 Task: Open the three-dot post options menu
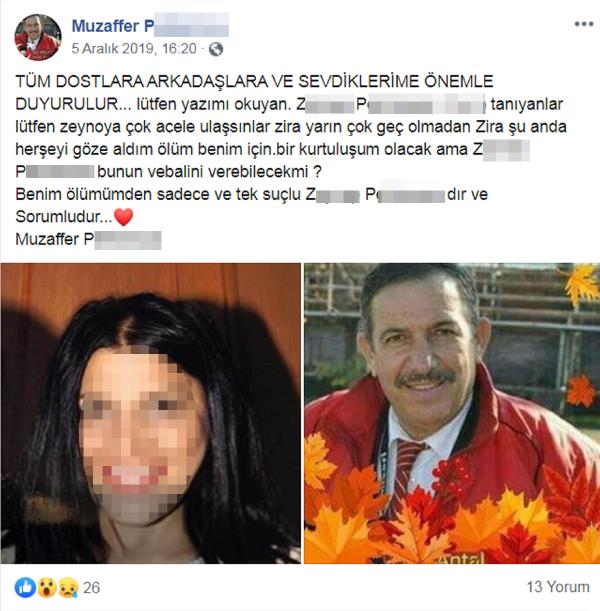click(x=584, y=24)
